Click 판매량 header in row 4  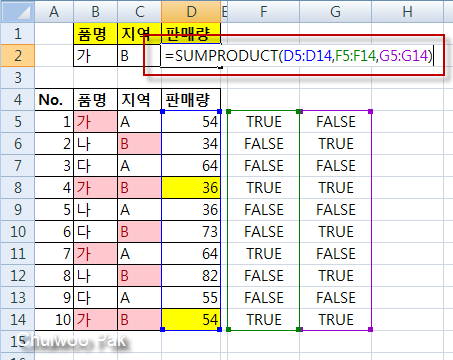(x=191, y=100)
